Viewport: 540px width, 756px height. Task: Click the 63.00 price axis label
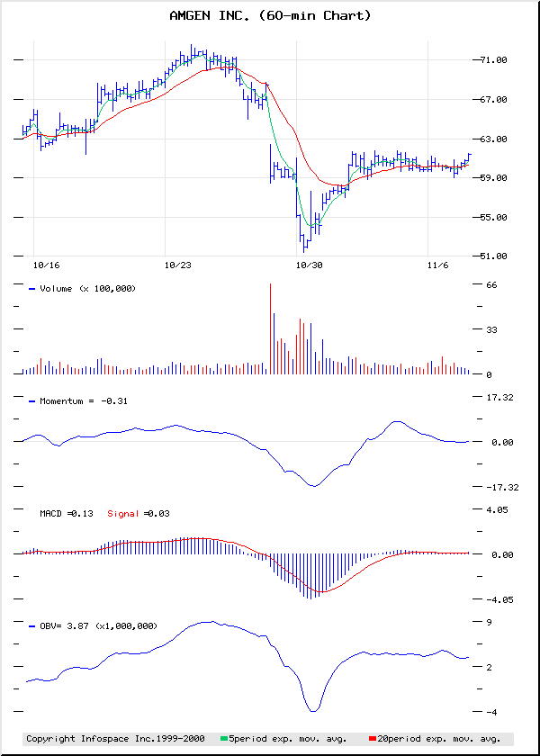pyautogui.click(x=496, y=139)
